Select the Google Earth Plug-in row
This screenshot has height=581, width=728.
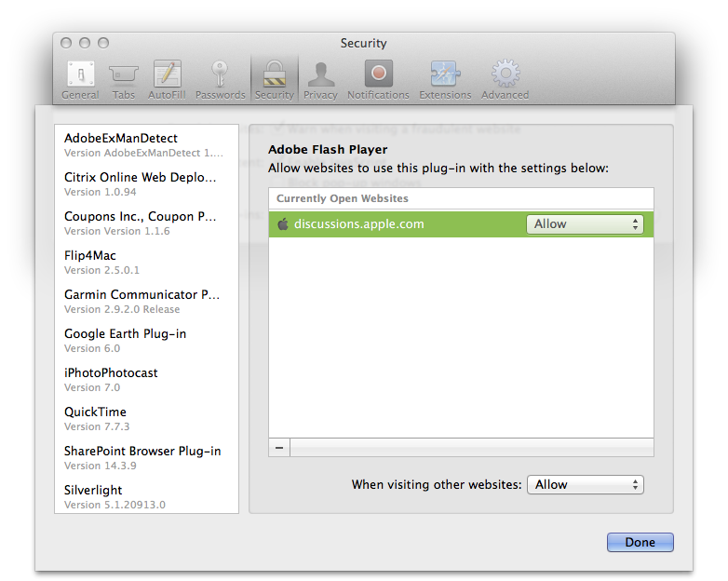pos(147,341)
